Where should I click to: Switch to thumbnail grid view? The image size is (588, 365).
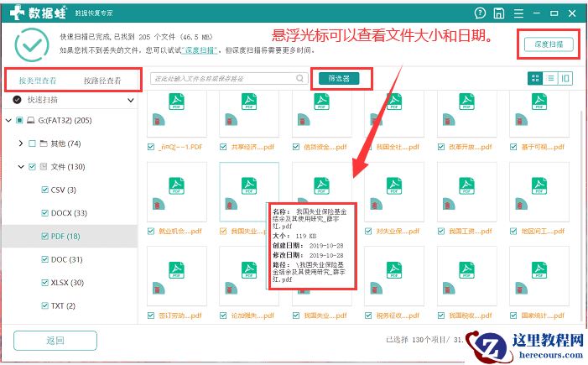point(535,78)
